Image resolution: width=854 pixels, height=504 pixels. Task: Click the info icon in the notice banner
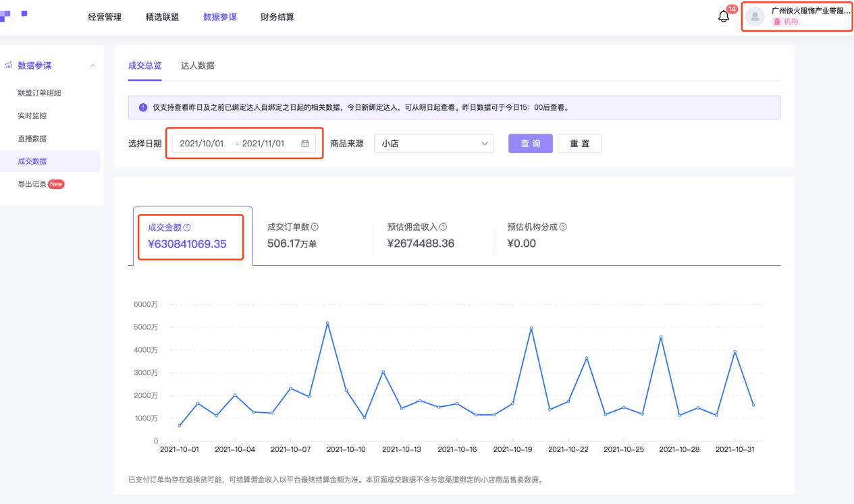143,107
